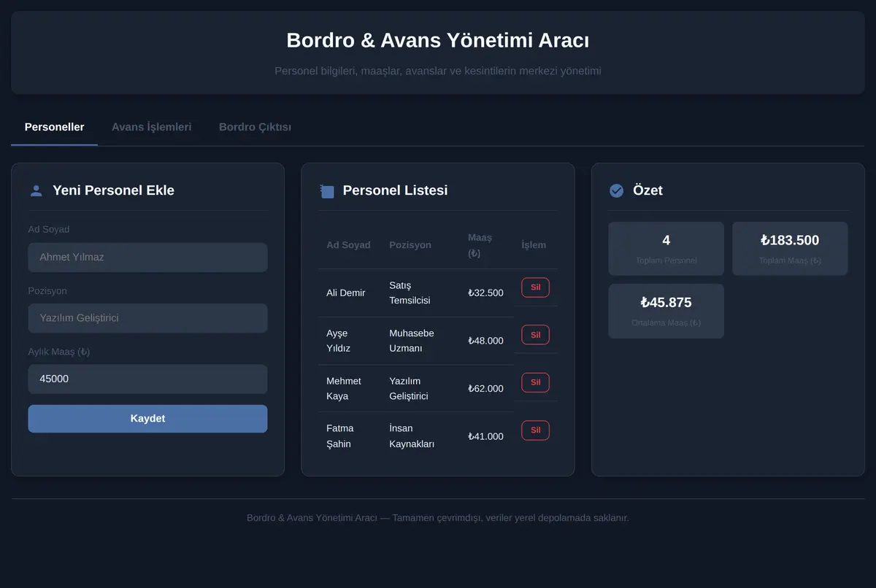This screenshot has width=876, height=588.
Task: Select the Ayşe Yıldız name cell
Action: point(349,341)
